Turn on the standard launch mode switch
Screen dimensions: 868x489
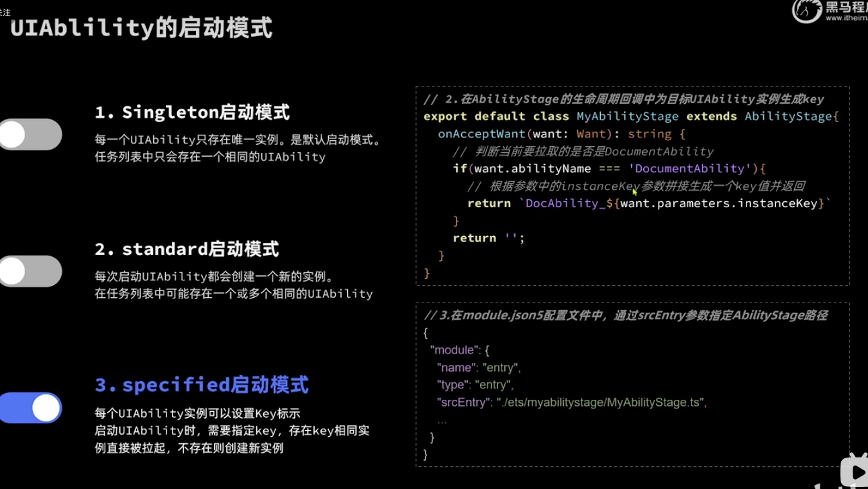[x=30, y=272]
